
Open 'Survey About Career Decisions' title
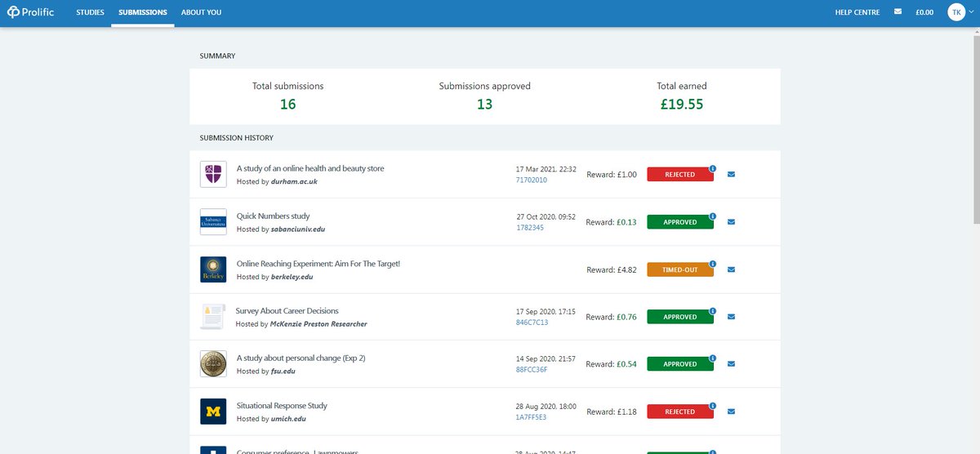click(287, 310)
